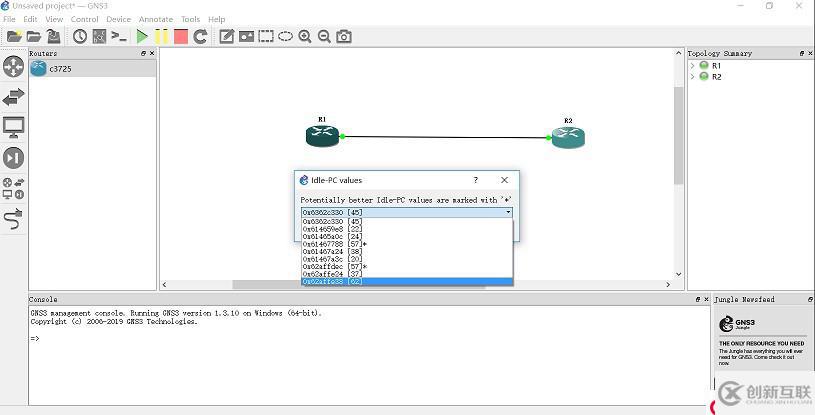The height and width of the screenshot is (415, 815).
Task: Select router R1 on the canvas
Action: point(322,136)
